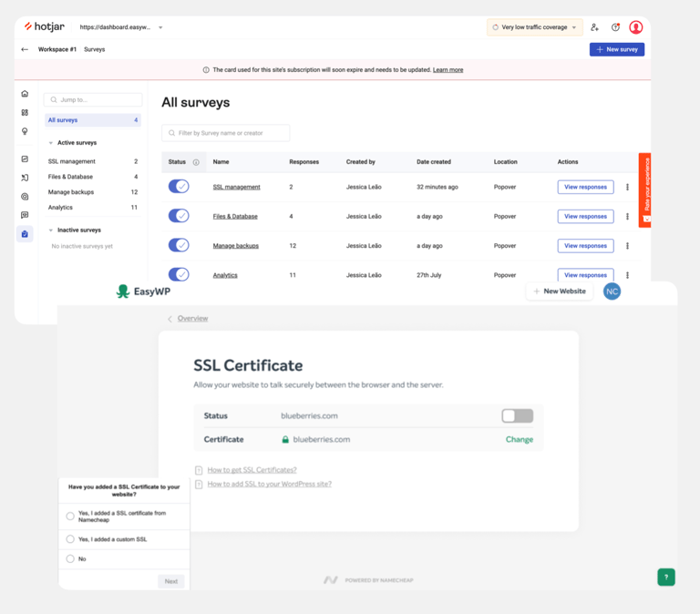The height and width of the screenshot is (614, 700).
Task: Click Next in the survey popover
Action: coord(171,581)
